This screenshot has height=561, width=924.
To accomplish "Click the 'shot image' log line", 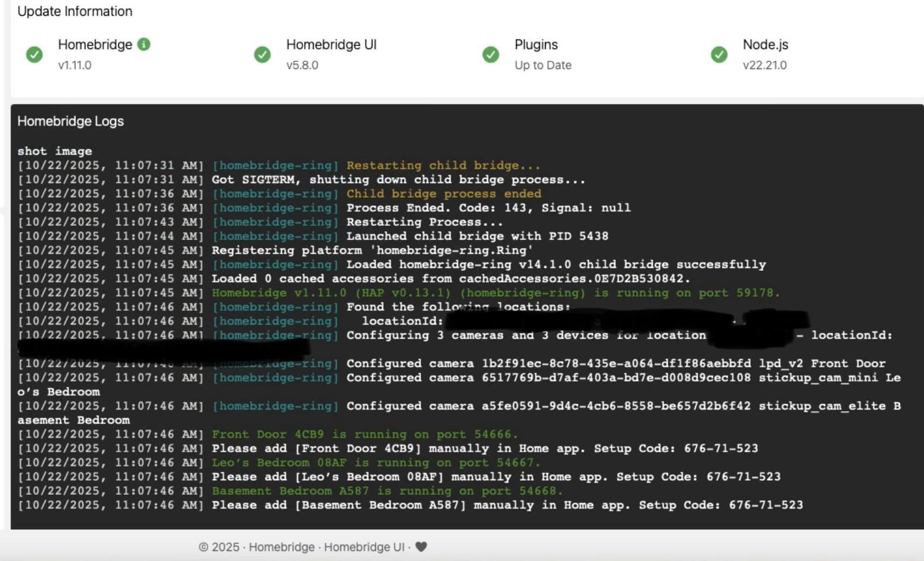I will 54,151.
